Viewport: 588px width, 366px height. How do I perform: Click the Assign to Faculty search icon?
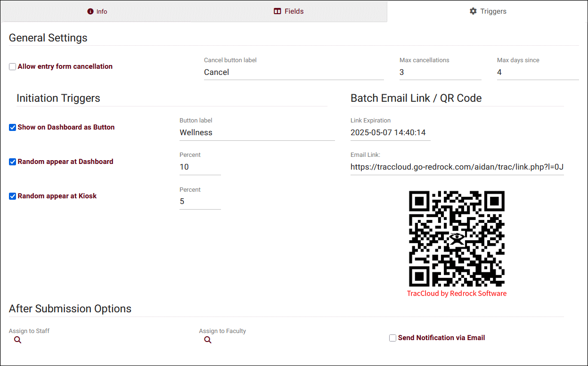click(208, 340)
